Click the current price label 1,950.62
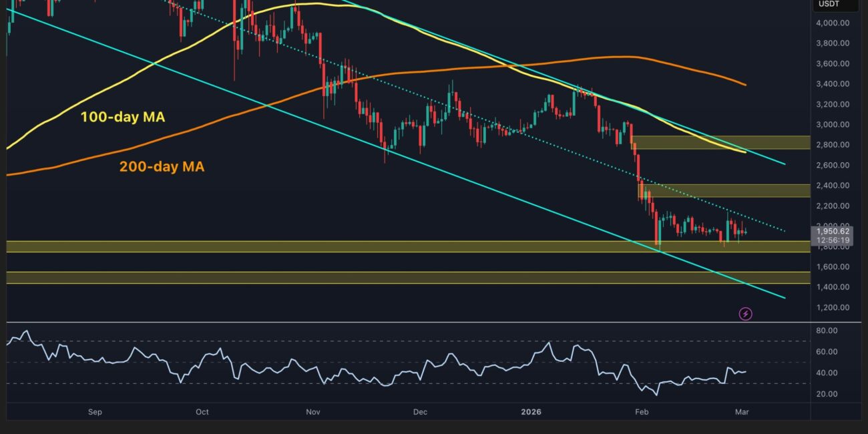Image resolution: width=868 pixels, height=434 pixels. (831, 231)
